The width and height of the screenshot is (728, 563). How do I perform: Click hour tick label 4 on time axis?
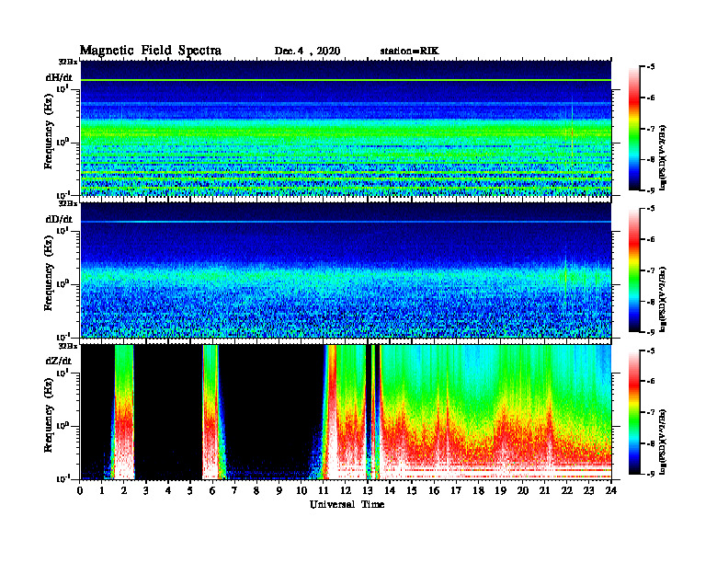169,491
